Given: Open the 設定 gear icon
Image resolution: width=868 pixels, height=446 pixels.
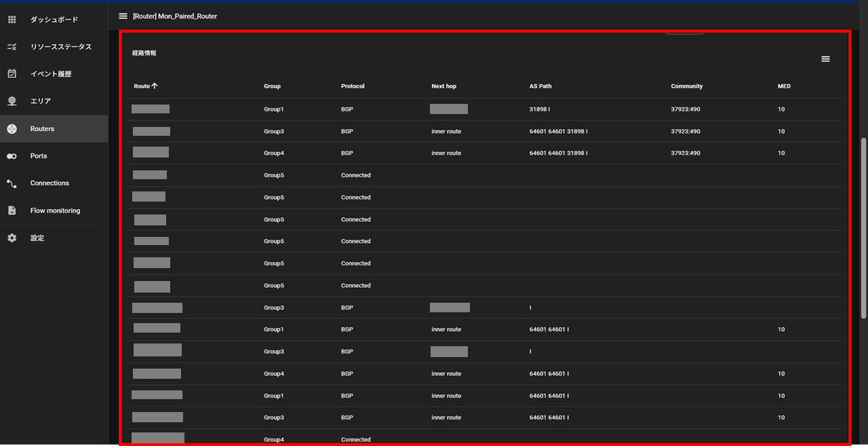Looking at the screenshot, I should (12, 238).
